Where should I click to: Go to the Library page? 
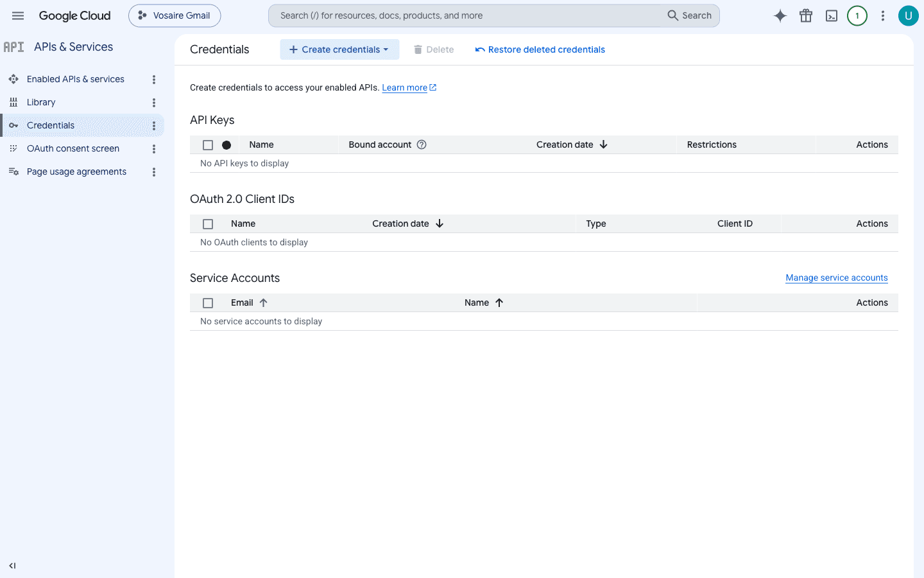(41, 102)
